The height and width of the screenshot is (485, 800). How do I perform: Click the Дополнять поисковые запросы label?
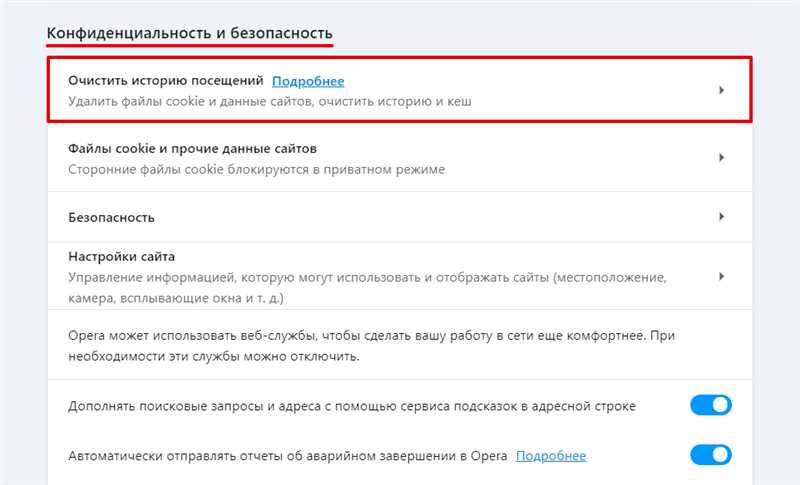click(x=352, y=406)
